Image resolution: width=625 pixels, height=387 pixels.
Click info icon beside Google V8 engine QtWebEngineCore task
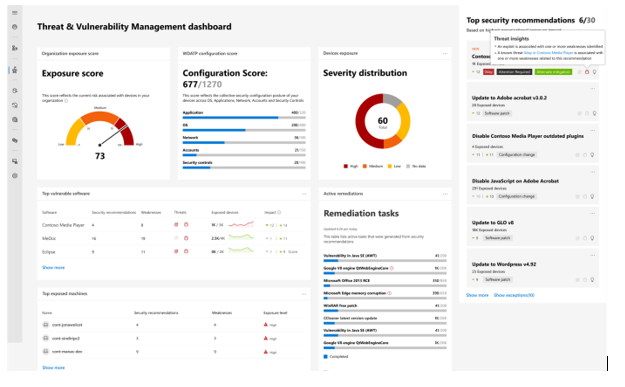pyautogui.click(x=391, y=268)
